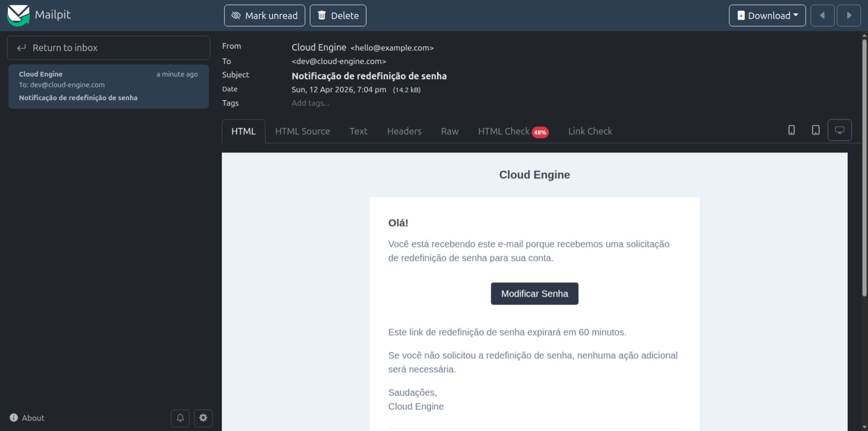Click the sender address hello@example.com

pos(392,48)
